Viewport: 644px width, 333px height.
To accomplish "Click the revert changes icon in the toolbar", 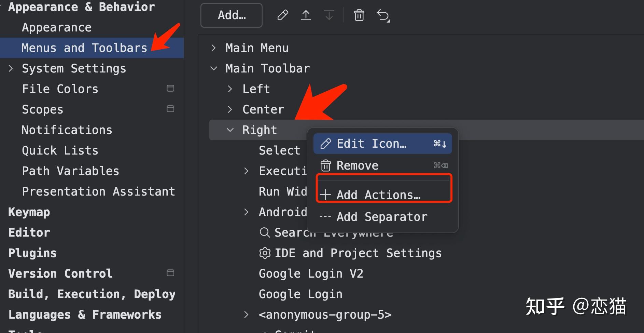I will (383, 15).
